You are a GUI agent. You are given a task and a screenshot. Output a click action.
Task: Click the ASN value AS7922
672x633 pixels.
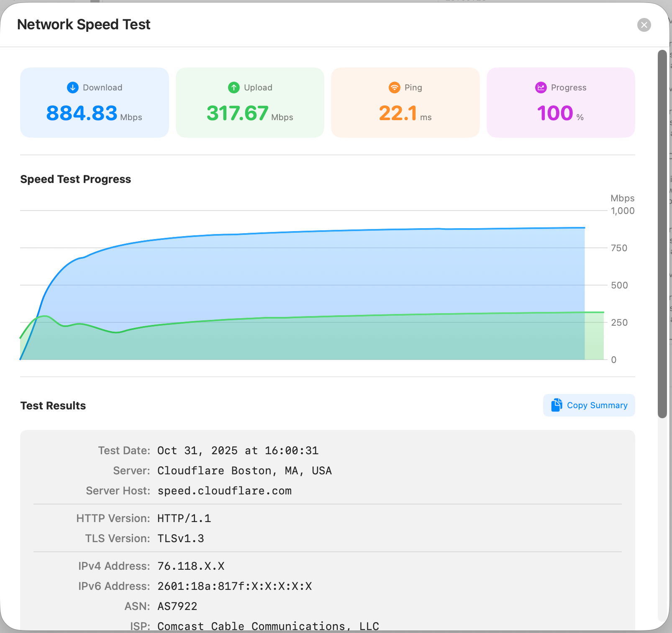point(177,606)
